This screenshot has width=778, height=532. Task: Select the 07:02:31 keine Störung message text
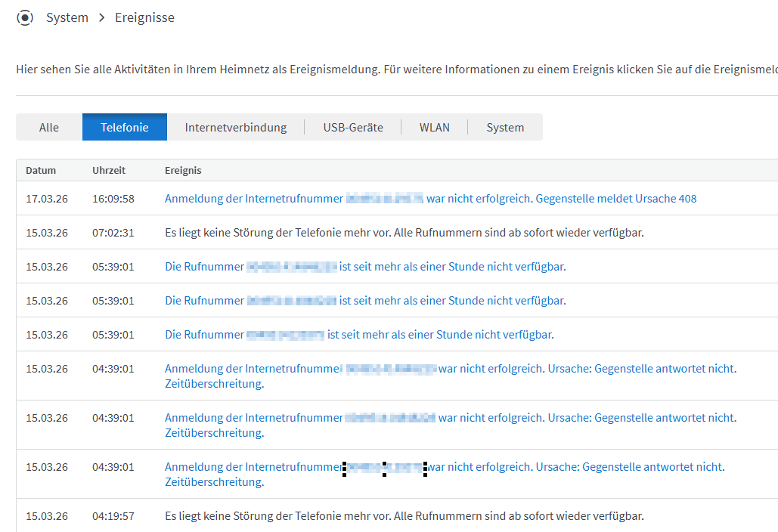404,233
